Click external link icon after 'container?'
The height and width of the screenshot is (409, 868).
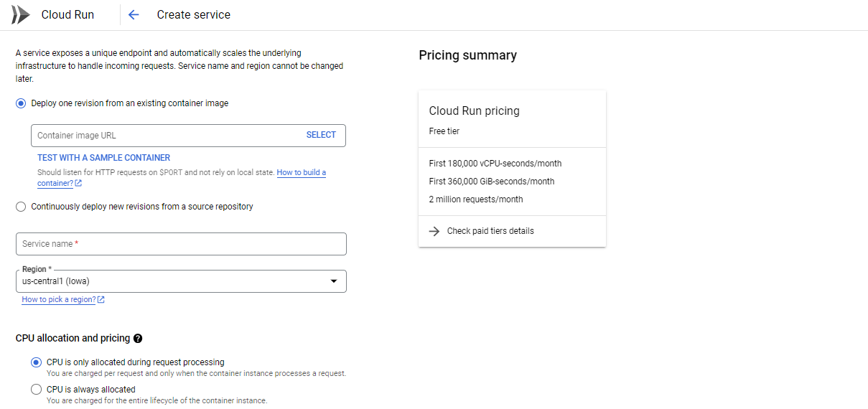coord(78,184)
